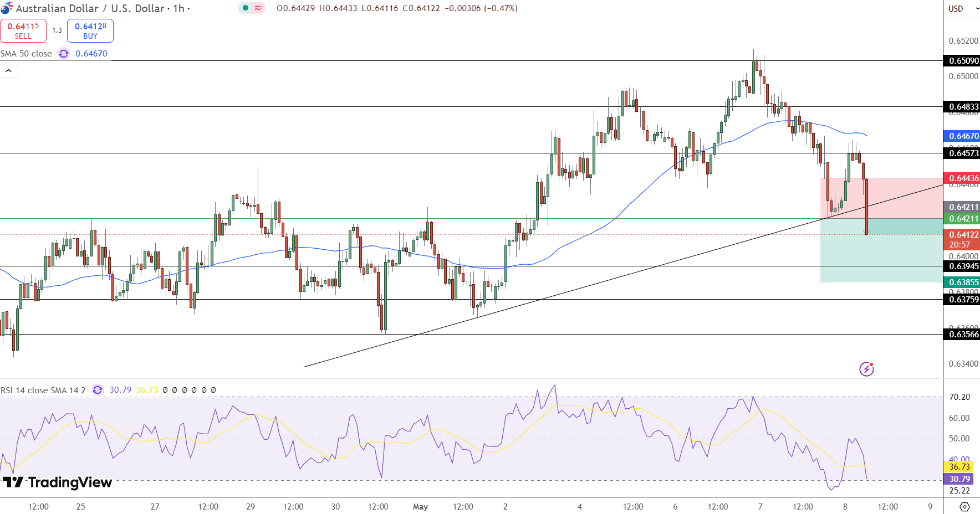
Task: Select the 0.64833 horizontal line label
Action: coord(962,107)
